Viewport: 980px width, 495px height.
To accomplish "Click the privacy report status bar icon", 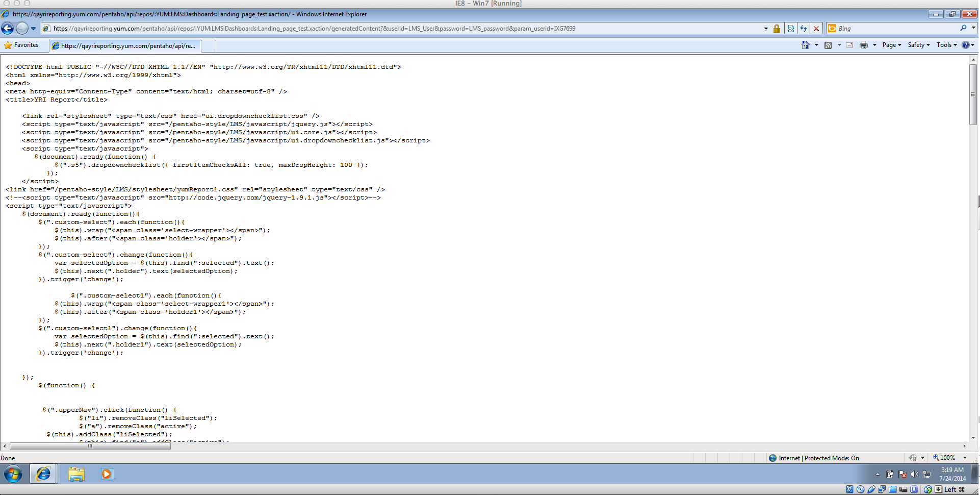I will (913, 458).
